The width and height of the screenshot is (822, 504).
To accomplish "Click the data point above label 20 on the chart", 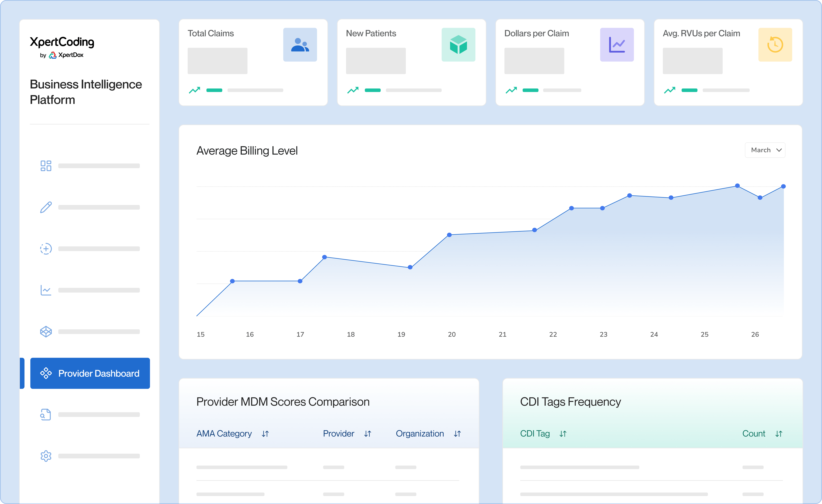I will (x=450, y=234).
